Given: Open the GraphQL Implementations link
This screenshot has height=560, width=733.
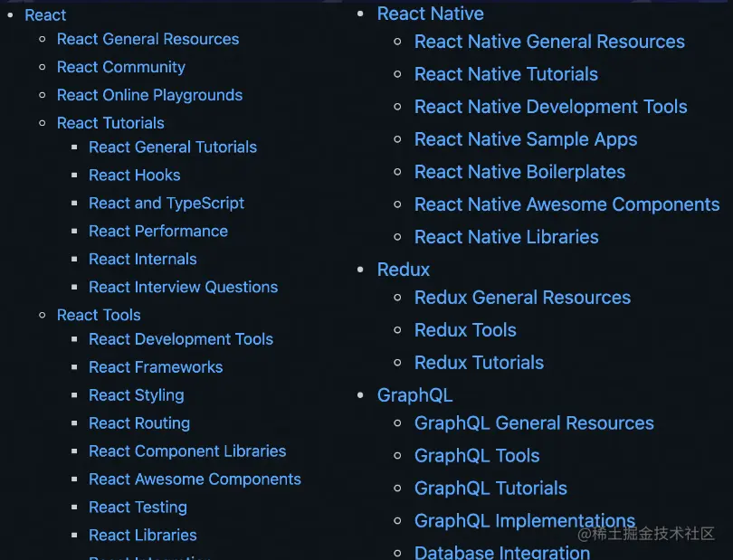Looking at the screenshot, I should point(525,520).
